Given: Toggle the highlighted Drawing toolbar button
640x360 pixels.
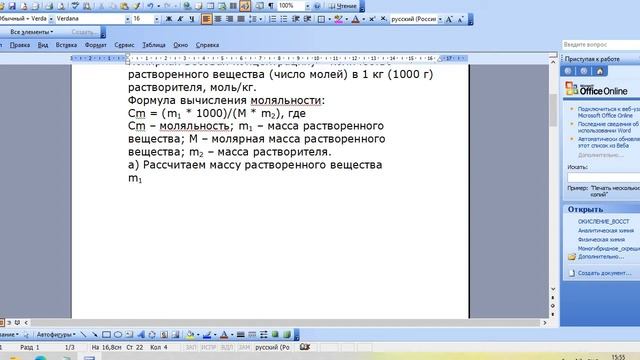Looking at the screenshot, I should (x=245, y=6).
